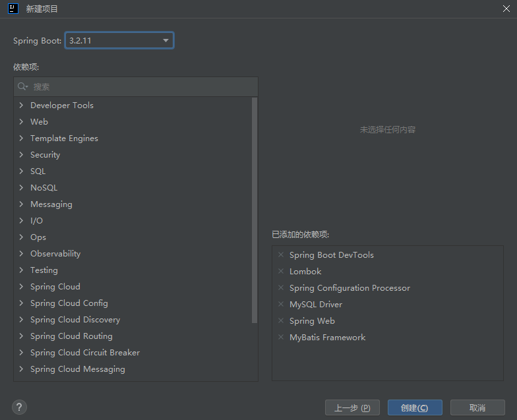Close the 新建项目 dialog

click(506, 9)
